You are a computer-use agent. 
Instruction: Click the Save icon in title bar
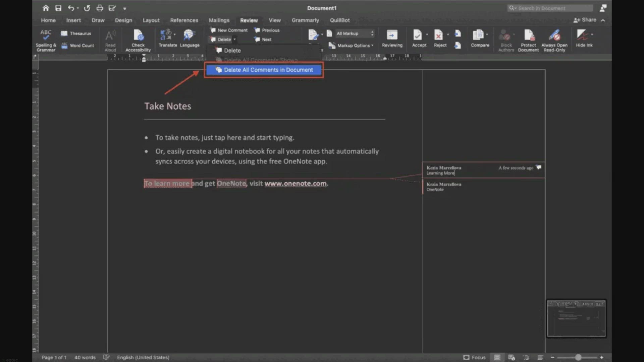pyautogui.click(x=58, y=8)
